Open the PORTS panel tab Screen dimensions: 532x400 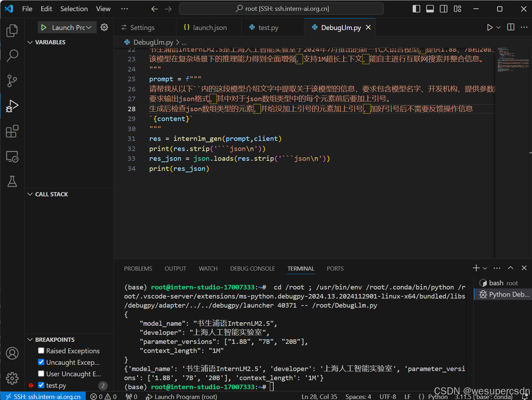[x=335, y=268]
